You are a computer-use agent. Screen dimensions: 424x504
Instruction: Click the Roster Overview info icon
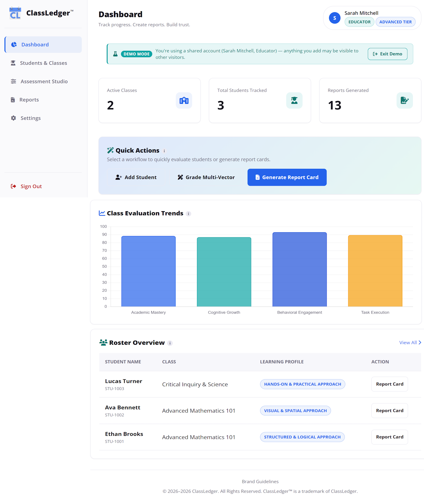tap(170, 343)
